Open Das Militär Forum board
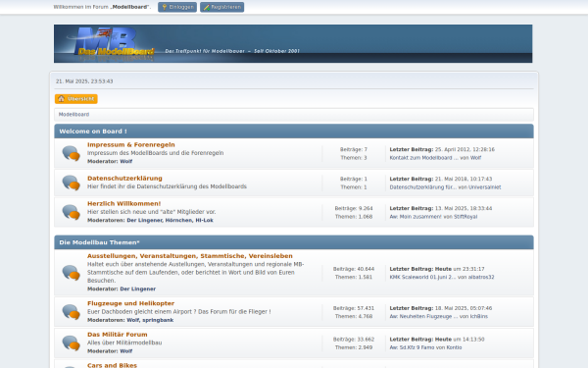The width and height of the screenshot is (588, 368). click(117, 335)
